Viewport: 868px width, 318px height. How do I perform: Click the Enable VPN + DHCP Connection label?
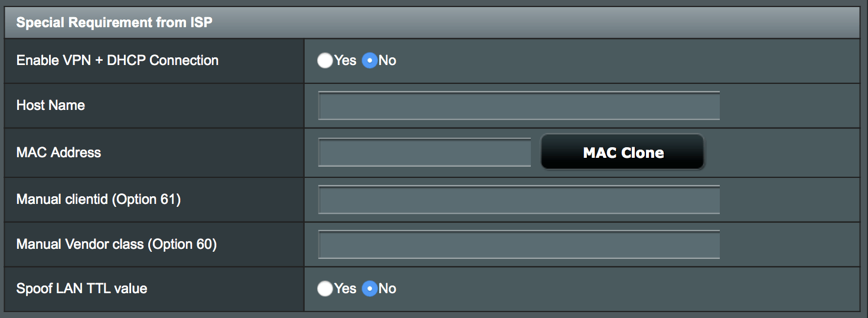(x=118, y=60)
